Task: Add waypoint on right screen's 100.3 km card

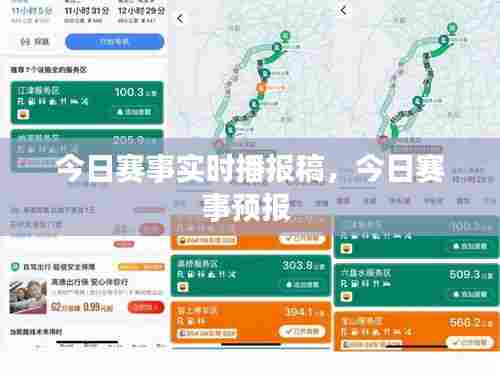Action: click(x=470, y=246)
